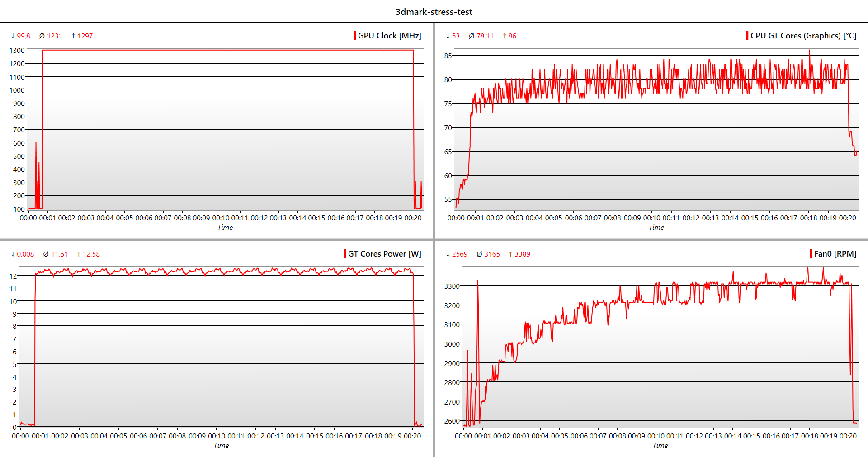Viewport: 868px width, 457px height.
Task: Click the up-arrow maximum icon in GT Cores Power panel
Action: [80, 254]
